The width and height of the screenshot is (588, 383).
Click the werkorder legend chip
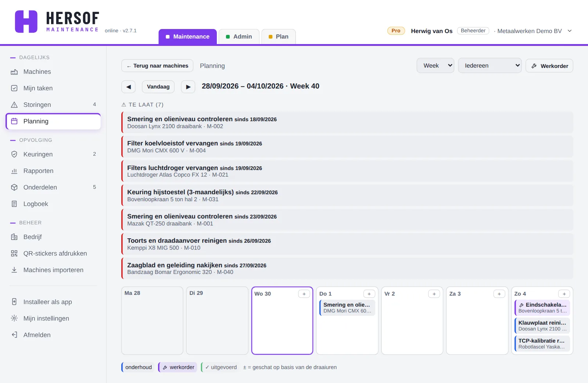(x=178, y=367)
